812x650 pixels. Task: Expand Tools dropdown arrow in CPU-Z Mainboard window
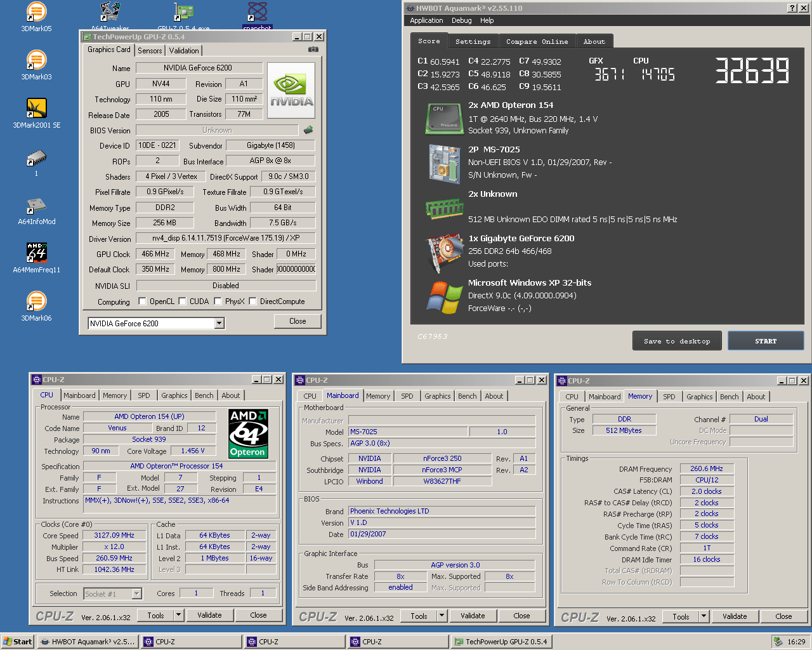click(442, 616)
